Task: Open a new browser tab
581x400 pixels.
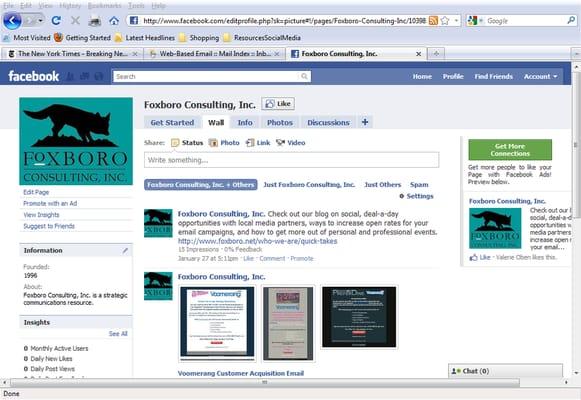Action: (x=436, y=54)
